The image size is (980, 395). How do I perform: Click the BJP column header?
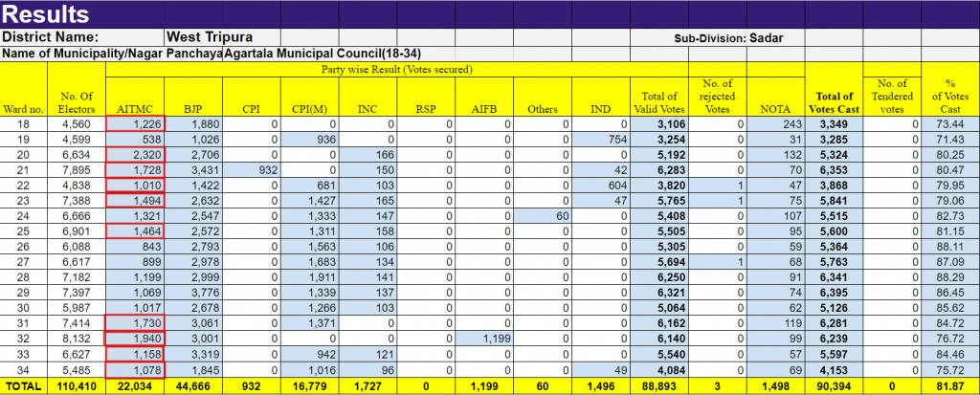click(193, 97)
